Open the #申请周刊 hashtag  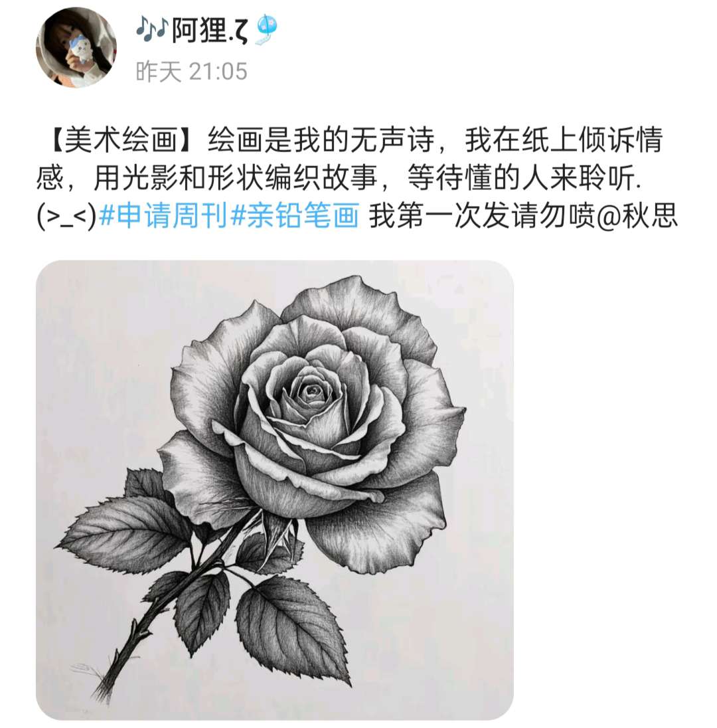[x=163, y=216]
